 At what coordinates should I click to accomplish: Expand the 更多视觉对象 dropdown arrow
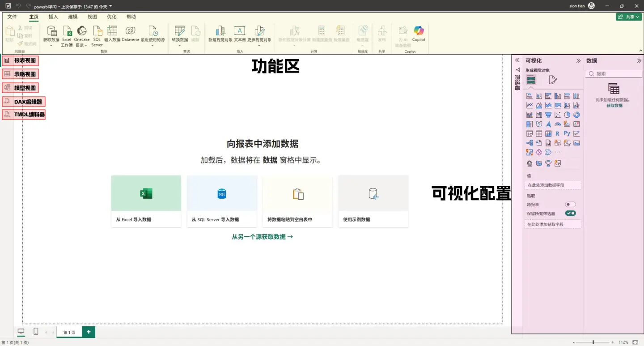[x=259, y=45]
